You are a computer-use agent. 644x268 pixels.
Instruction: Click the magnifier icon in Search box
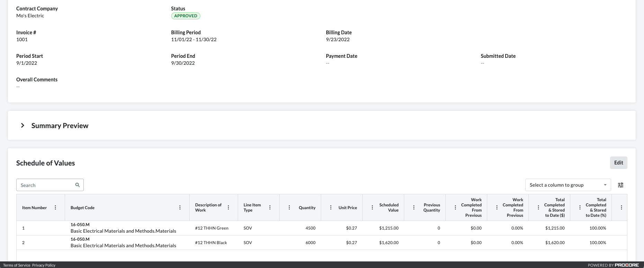[x=78, y=185]
